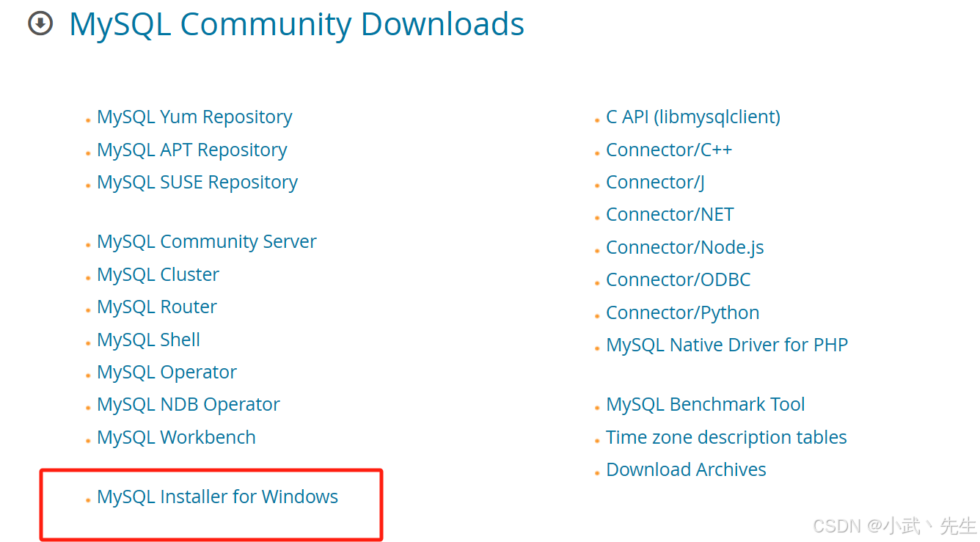Go to MySQL Community Server downloads
This screenshot has height=542, width=980.
[207, 241]
